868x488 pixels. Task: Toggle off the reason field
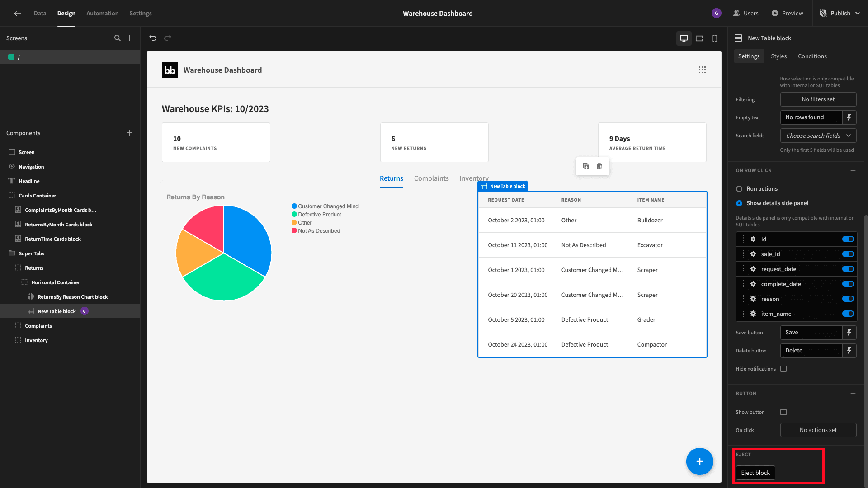click(x=848, y=299)
